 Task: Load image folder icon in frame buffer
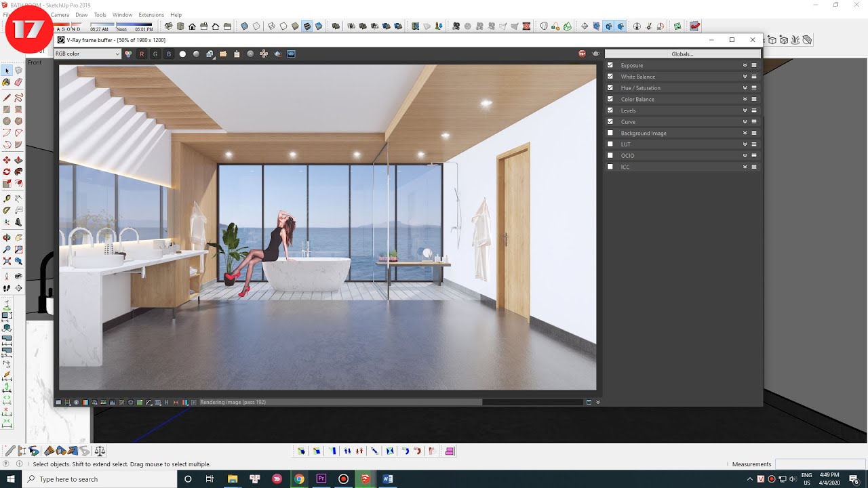[x=223, y=54]
